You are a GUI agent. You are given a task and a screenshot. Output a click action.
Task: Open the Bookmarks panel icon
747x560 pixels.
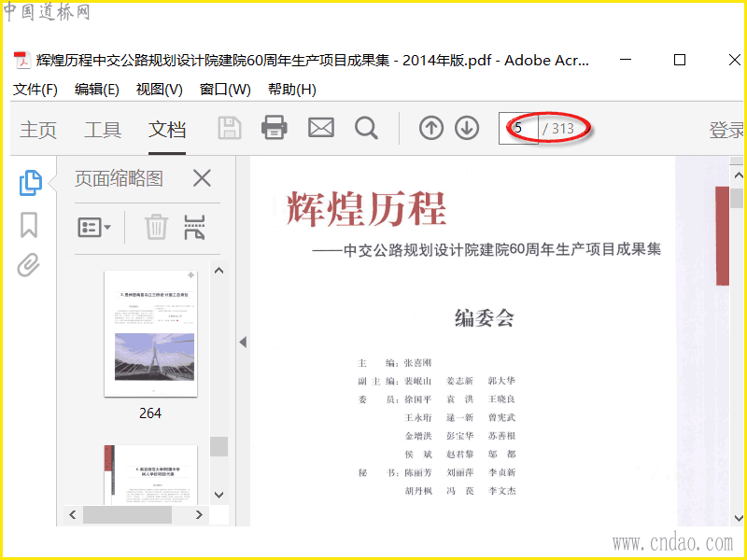[29, 225]
